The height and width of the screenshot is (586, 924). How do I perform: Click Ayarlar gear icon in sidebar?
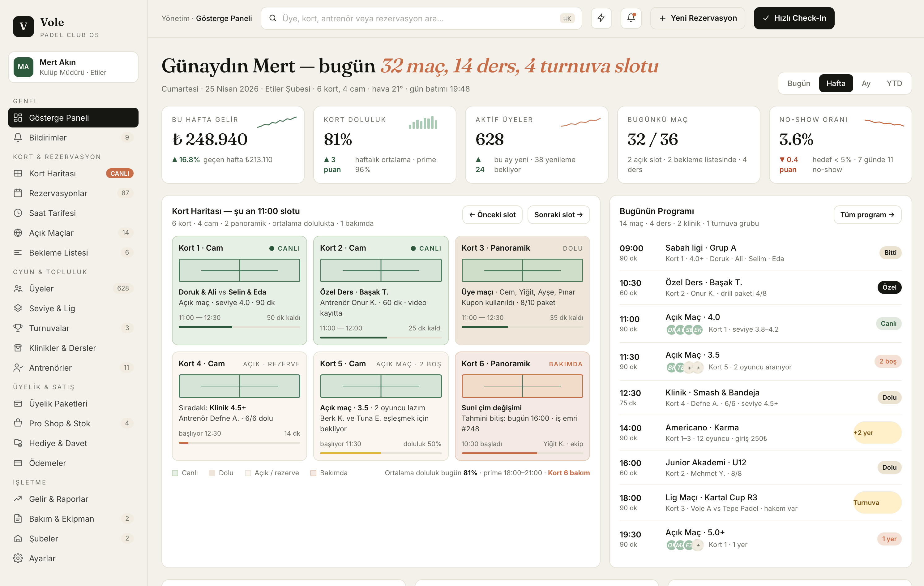pyautogui.click(x=18, y=558)
